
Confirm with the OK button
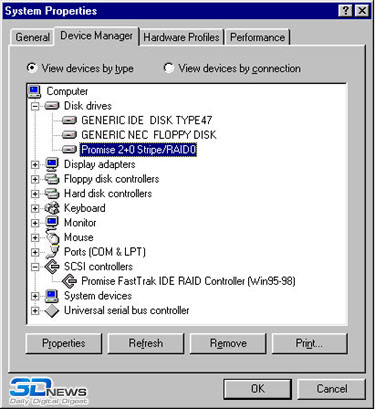coord(258,389)
